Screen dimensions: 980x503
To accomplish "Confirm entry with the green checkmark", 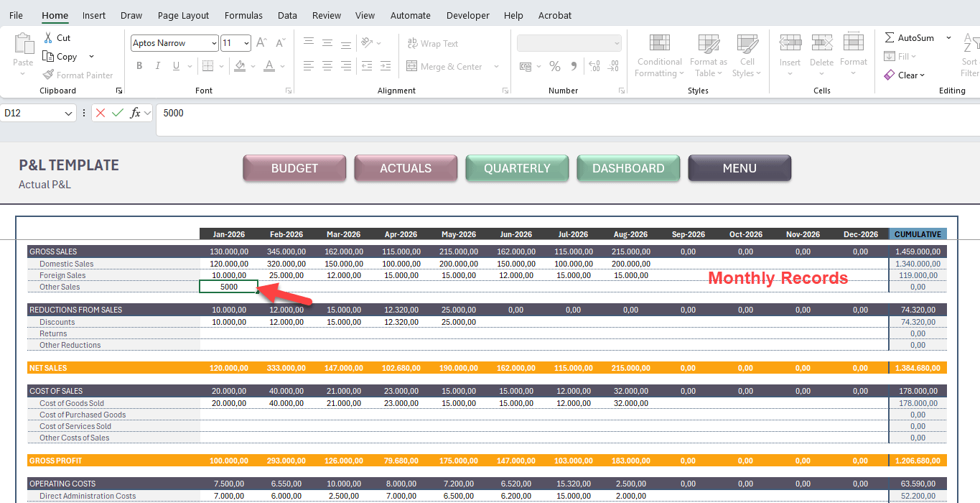I will [117, 113].
